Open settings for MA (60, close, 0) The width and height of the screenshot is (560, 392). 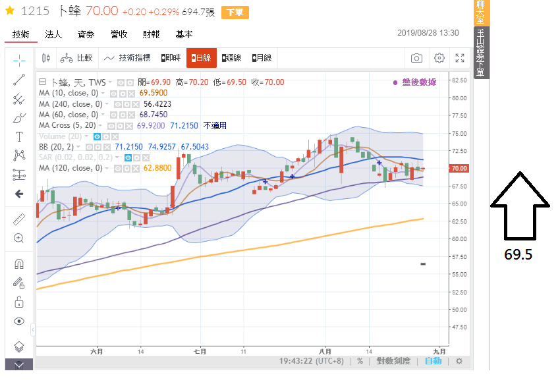(123, 115)
